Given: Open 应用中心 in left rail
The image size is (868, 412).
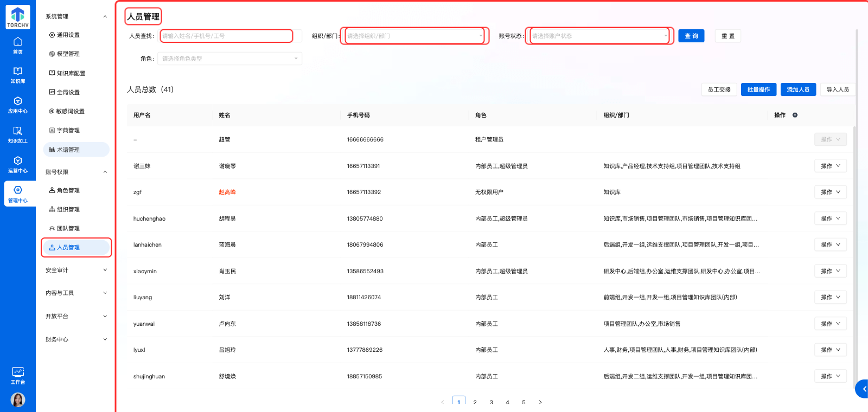Looking at the screenshot, I should [18, 105].
